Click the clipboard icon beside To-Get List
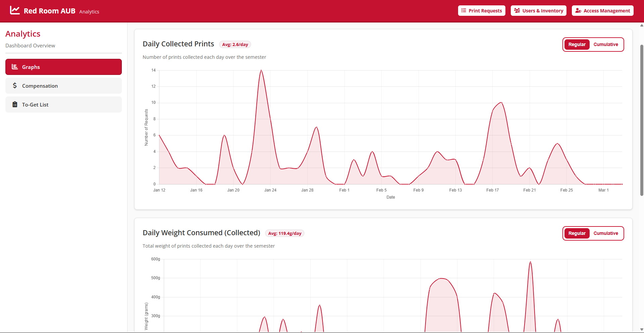The height and width of the screenshot is (333, 644). point(15,105)
